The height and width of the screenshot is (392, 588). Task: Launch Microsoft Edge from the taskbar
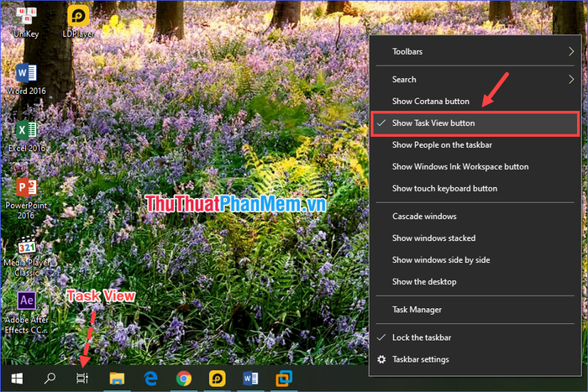150,379
